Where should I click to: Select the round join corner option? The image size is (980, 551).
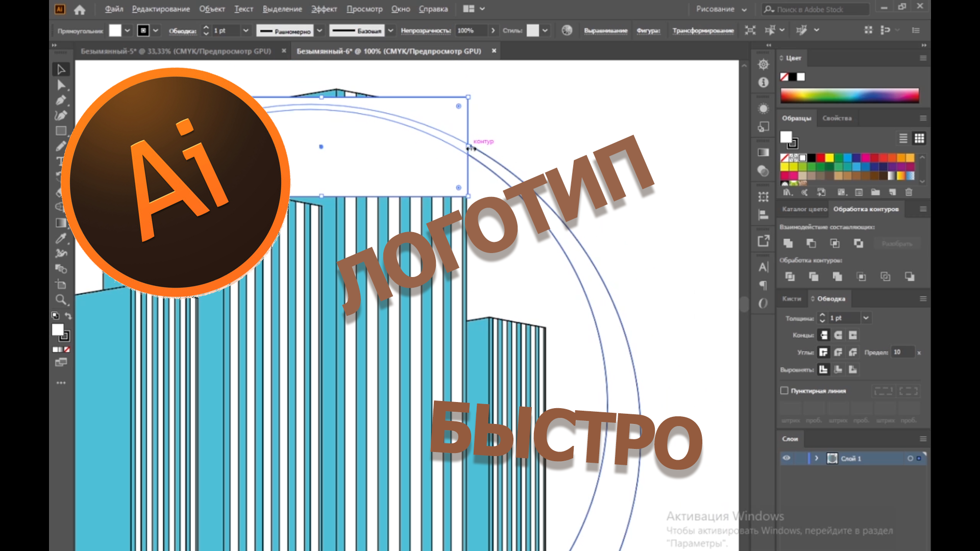point(838,353)
